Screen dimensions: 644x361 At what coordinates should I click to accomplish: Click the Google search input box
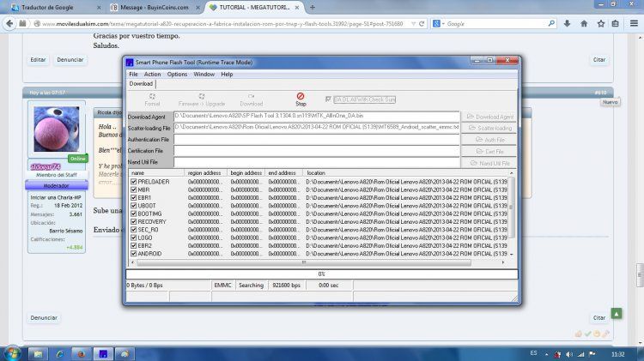coord(495,24)
